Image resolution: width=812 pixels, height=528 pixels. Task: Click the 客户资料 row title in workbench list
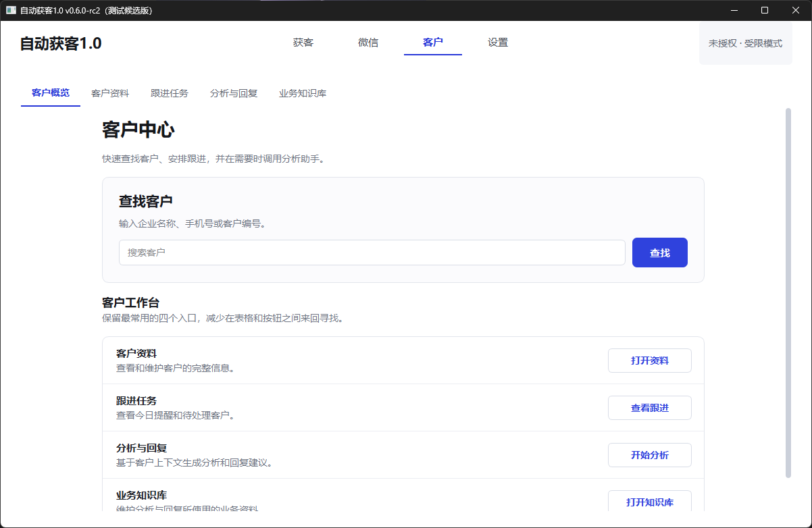tap(136, 353)
